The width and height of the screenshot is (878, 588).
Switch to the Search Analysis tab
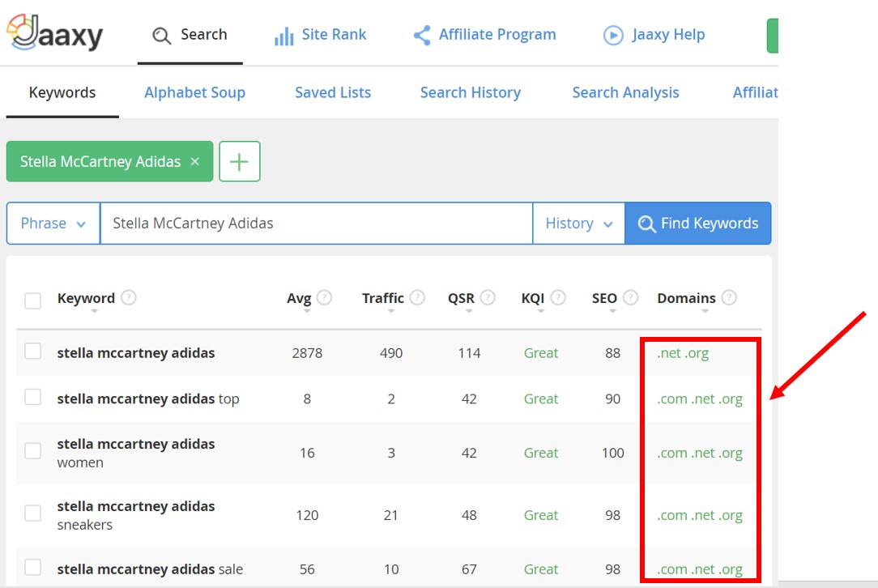[625, 92]
